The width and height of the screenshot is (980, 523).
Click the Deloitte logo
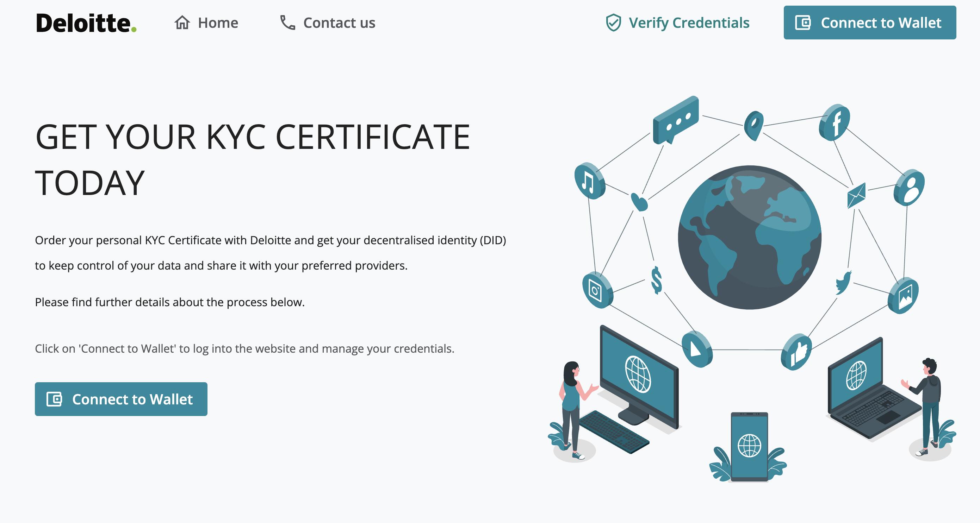click(x=86, y=23)
